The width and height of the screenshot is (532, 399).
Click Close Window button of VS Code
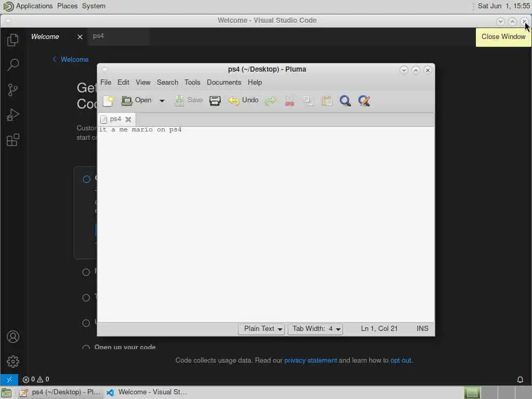525,21
